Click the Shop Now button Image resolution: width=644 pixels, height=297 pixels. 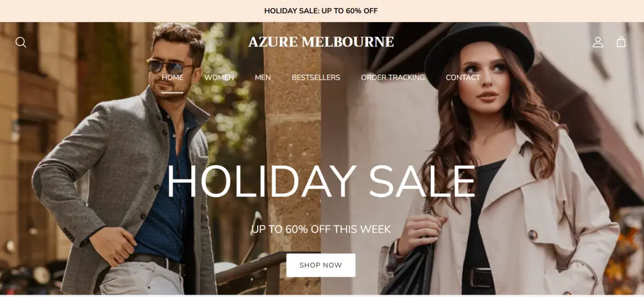tap(321, 265)
